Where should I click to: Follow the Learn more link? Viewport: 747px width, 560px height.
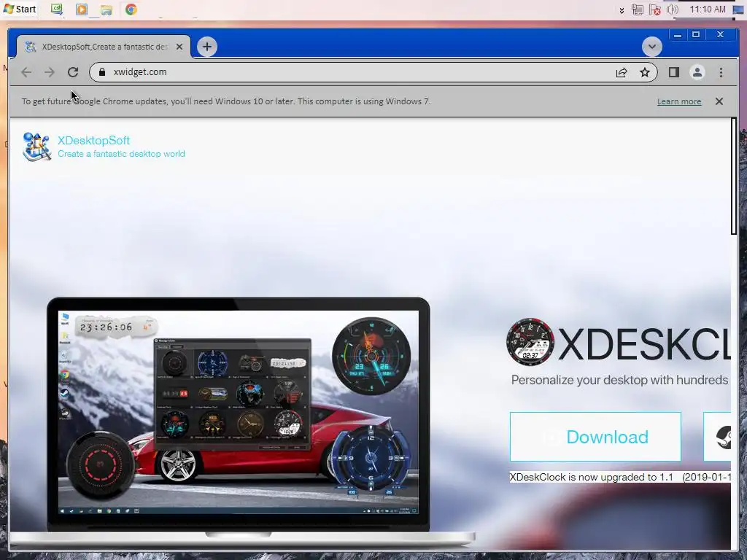[x=679, y=101]
